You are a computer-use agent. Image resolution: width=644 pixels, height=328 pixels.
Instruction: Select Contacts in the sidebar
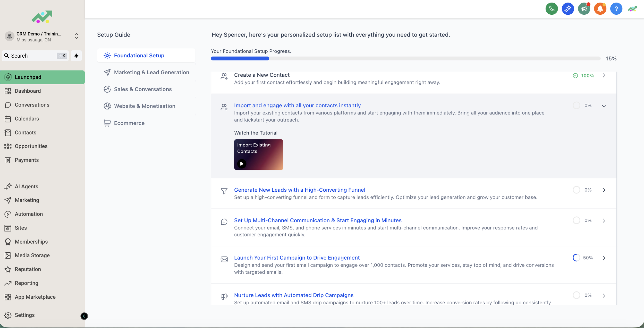pyautogui.click(x=26, y=132)
